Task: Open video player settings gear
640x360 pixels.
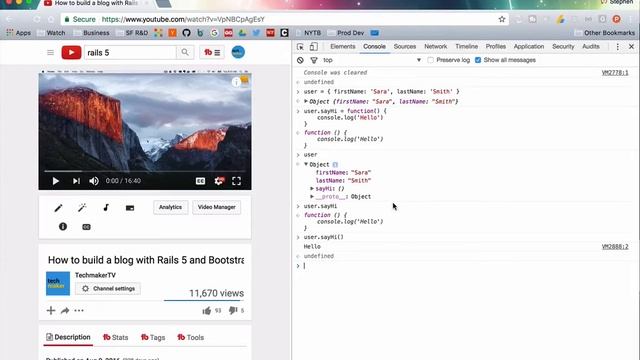Action: (x=219, y=181)
